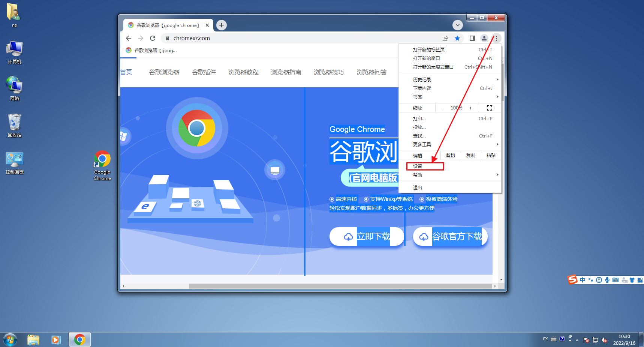Screen dimensions: 644x347
Task: Select 打开新的无痕式窗口 menu entry
Action: pyautogui.click(x=450, y=67)
